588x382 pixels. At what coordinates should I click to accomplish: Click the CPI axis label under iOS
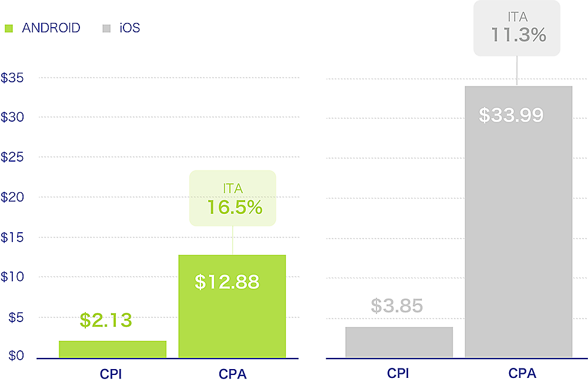click(397, 373)
